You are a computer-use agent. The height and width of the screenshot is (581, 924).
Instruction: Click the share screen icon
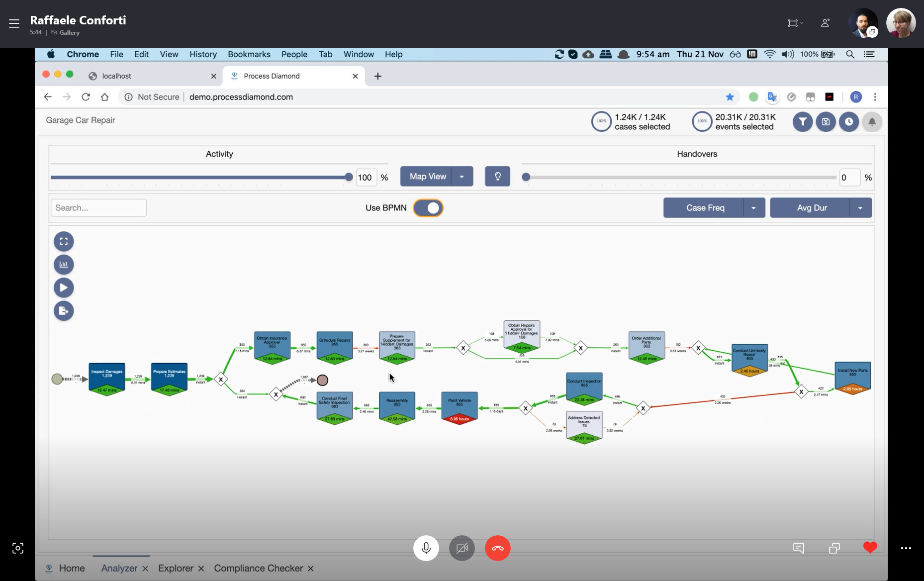pos(834,548)
